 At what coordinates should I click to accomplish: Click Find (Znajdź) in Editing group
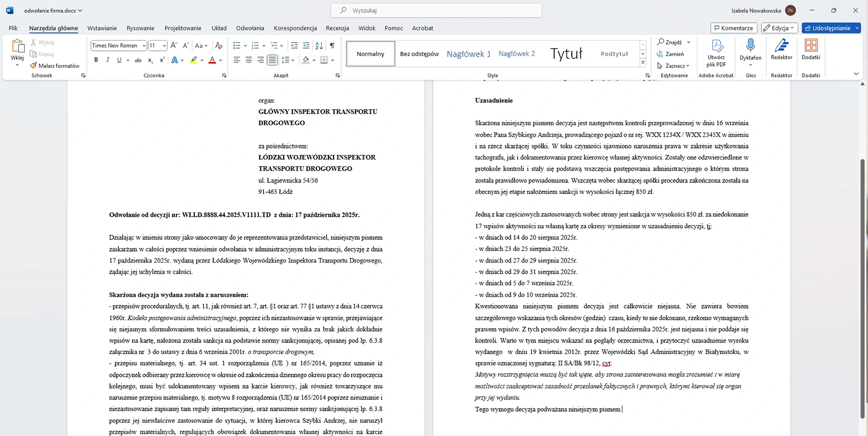[669, 42]
